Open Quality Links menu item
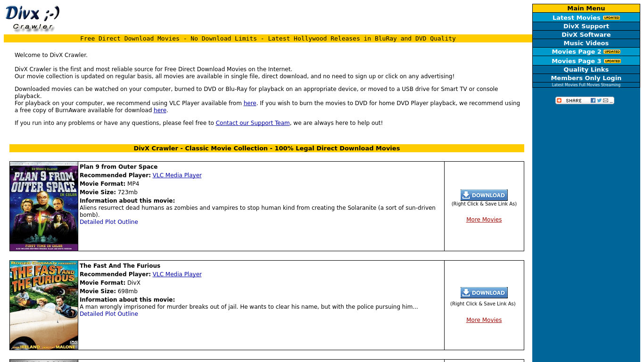This screenshot has width=644, height=362. pyautogui.click(x=586, y=70)
